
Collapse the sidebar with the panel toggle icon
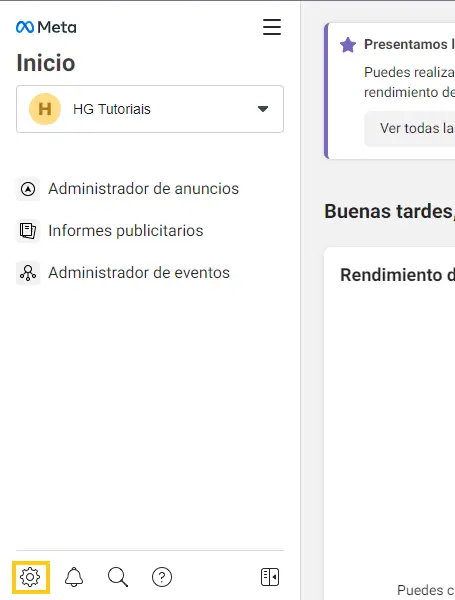click(270, 577)
